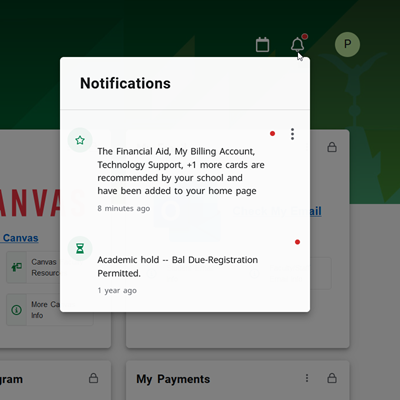The height and width of the screenshot is (400, 400).
Task: Click lock icon on My Payments card
Action: coord(332,378)
